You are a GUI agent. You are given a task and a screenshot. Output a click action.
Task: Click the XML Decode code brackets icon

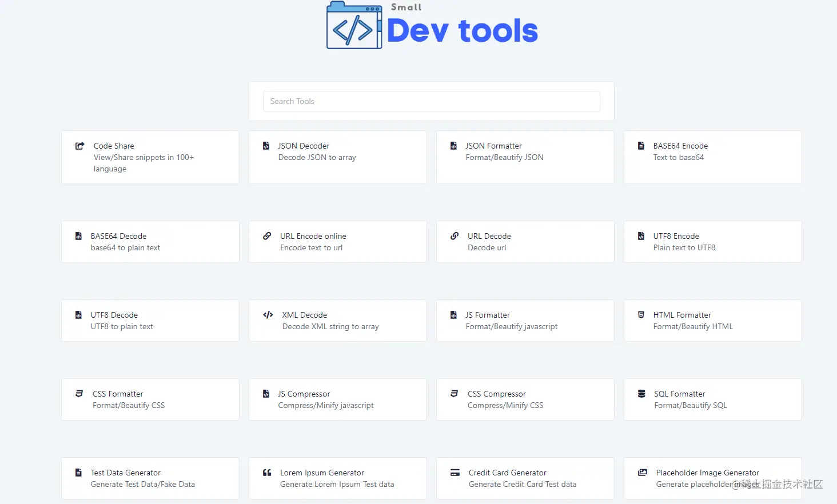pos(268,315)
